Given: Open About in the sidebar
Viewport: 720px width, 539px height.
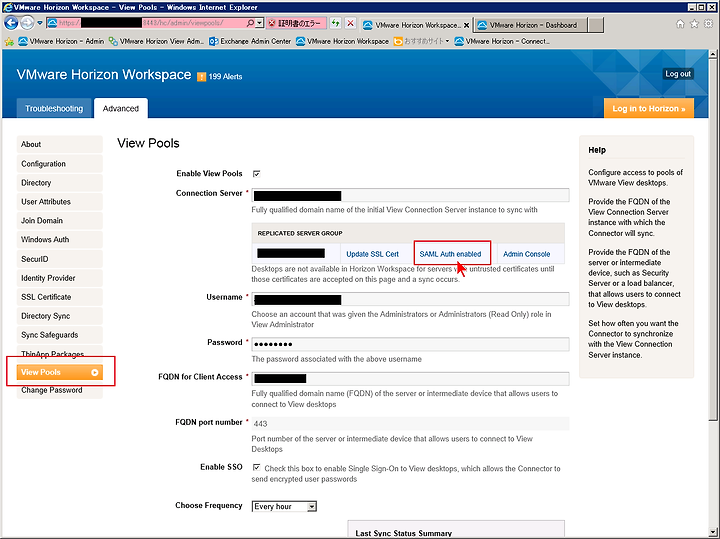Looking at the screenshot, I should pyautogui.click(x=59, y=144).
